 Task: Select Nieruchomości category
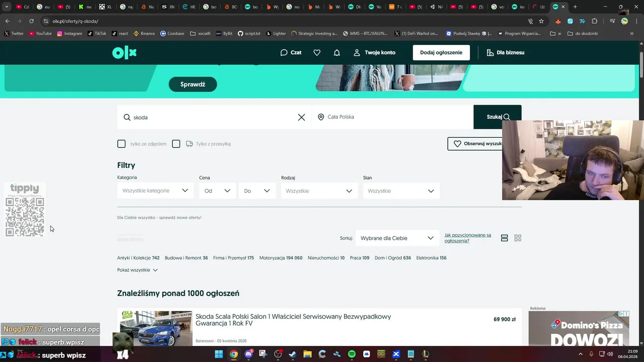click(x=326, y=258)
